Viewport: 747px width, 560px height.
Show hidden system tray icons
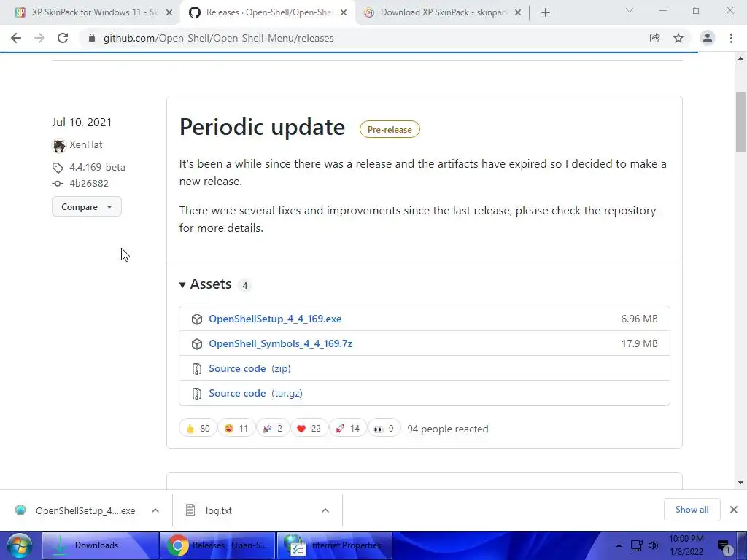[619, 545]
